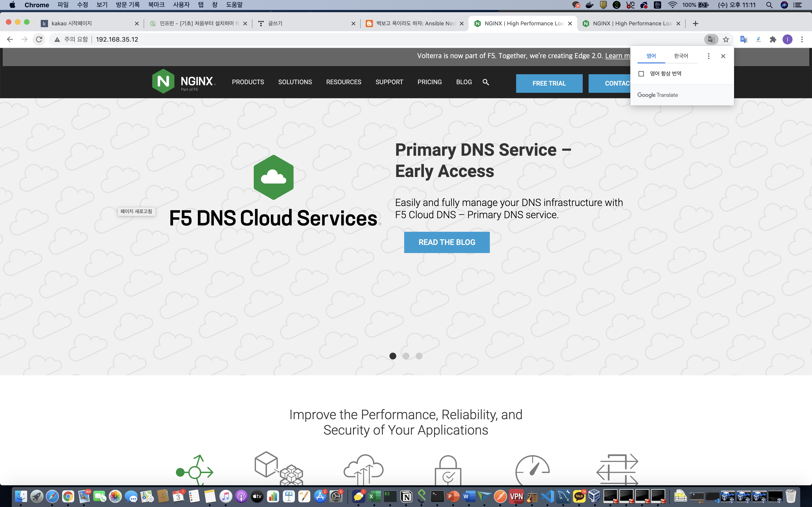The height and width of the screenshot is (507, 812).
Task: Switch to Korean tab in translate popup
Action: click(x=681, y=56)
